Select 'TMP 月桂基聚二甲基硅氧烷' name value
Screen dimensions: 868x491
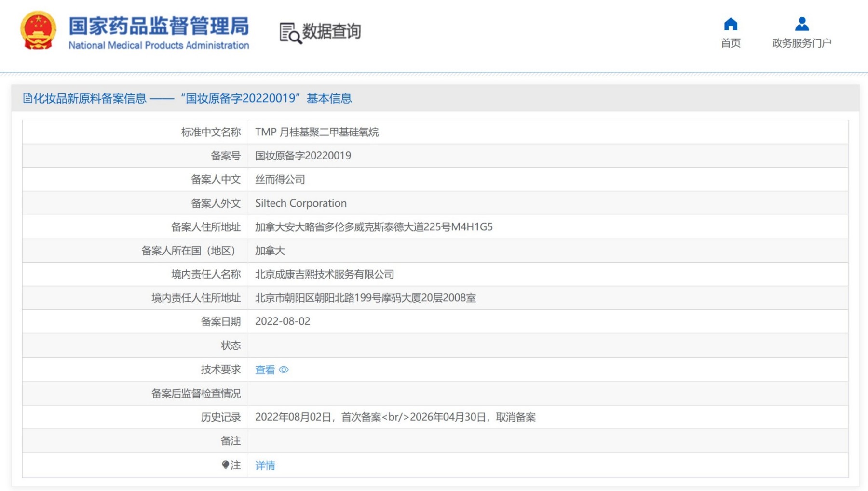coord(317,132)
